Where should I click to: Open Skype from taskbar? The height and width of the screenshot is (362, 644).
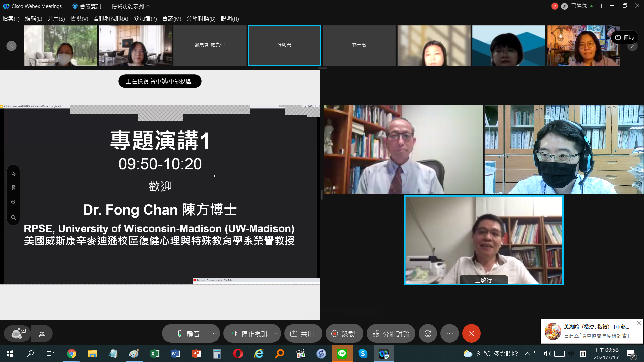point(363,354)
